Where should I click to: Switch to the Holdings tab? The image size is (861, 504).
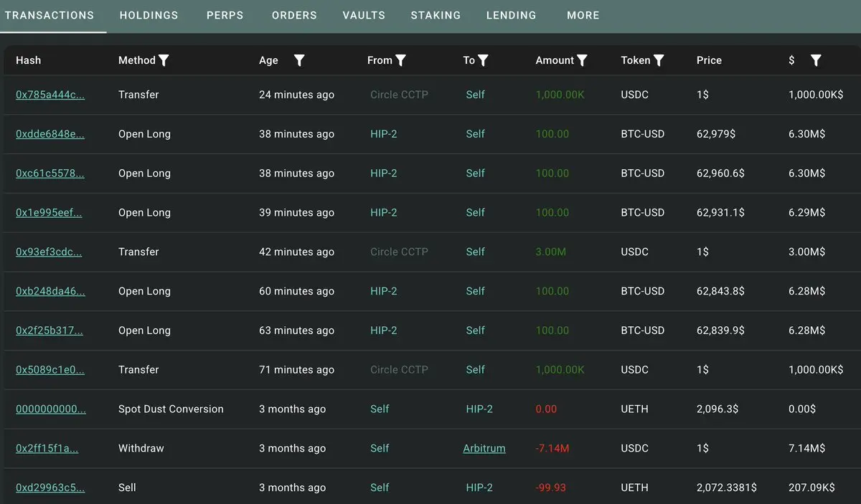(x=149, y=15)
